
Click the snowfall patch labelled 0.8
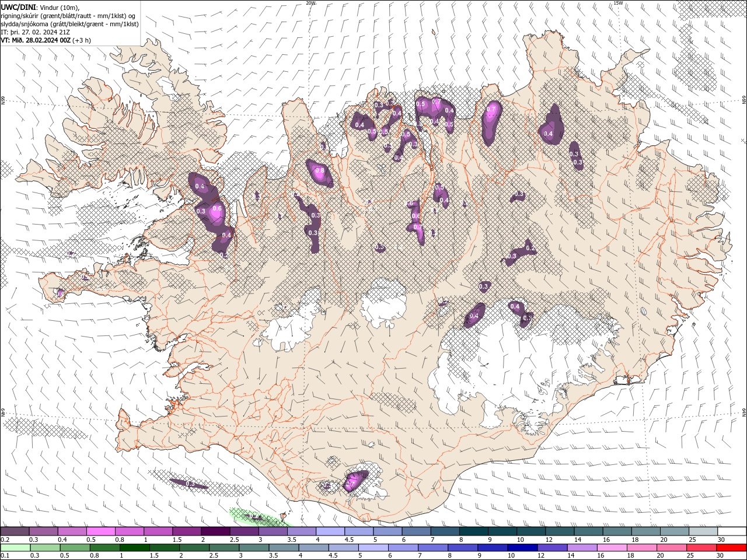pos(320,173)
